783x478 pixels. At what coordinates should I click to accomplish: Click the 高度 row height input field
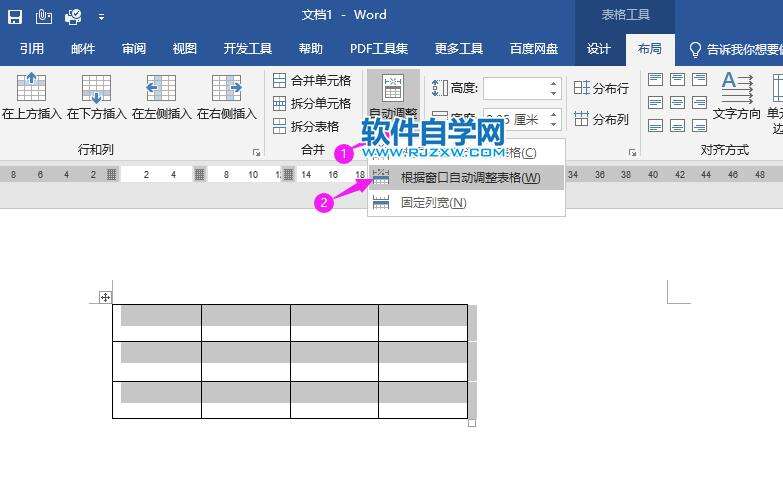[x=514, y=88]
